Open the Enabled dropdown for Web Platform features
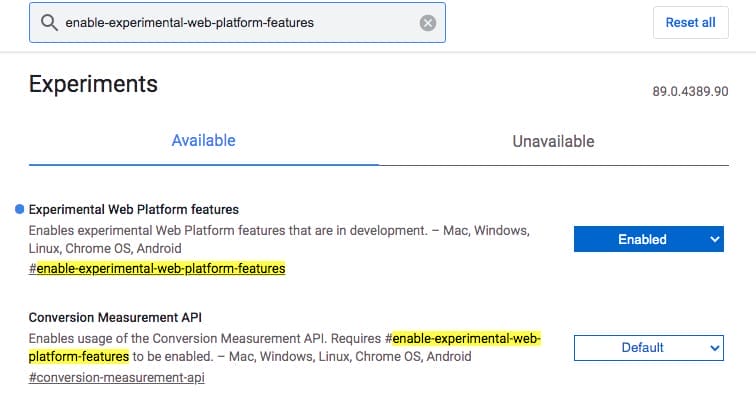The width and height of the screenshot is (756, 400). (x=647, y=239)
